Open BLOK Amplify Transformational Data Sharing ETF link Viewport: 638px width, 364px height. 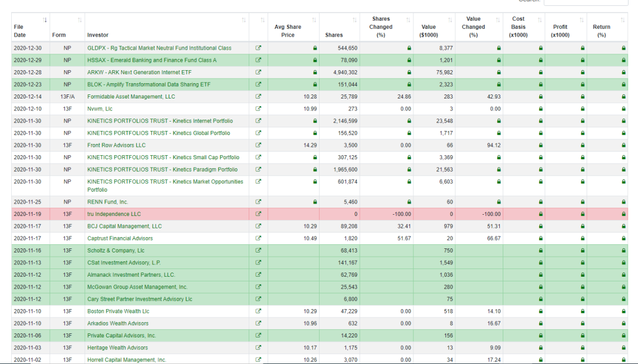(x=148, y=84)
